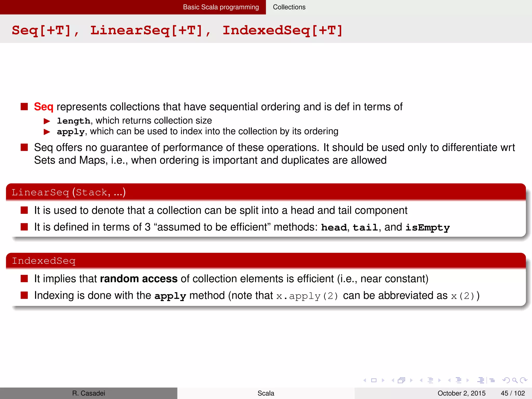532x399 pixels.
Task: Click the red Seq keyword in first bullet
Action: point(44,107)
